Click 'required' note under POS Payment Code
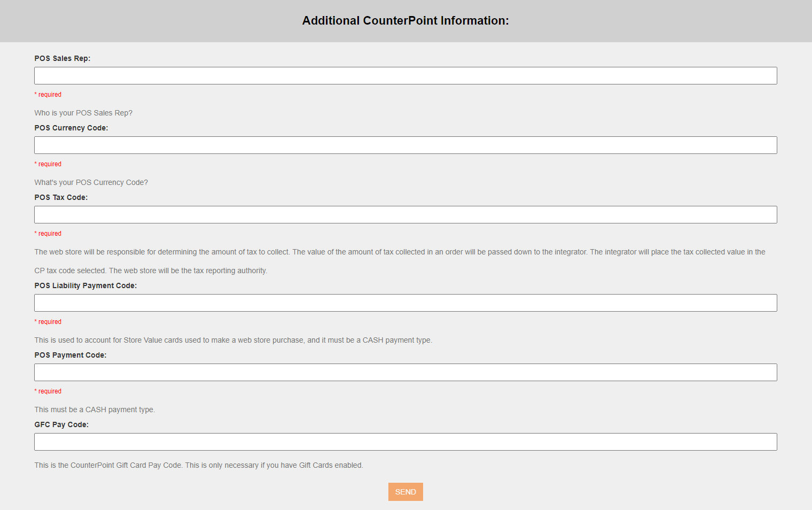The height and width of the screenshot is (510, 812). (48, 391)
